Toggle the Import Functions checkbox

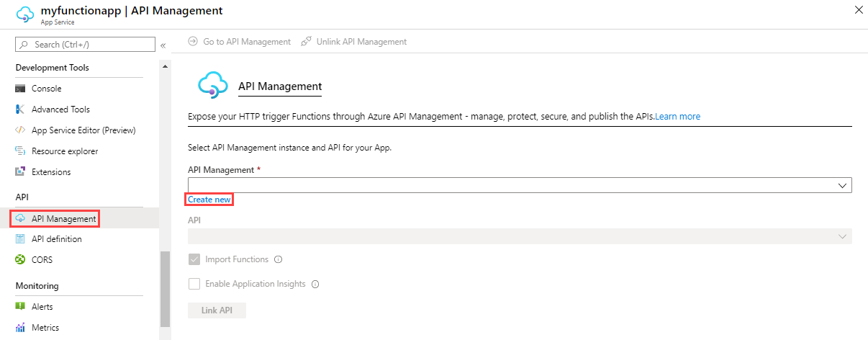[194, 259]
